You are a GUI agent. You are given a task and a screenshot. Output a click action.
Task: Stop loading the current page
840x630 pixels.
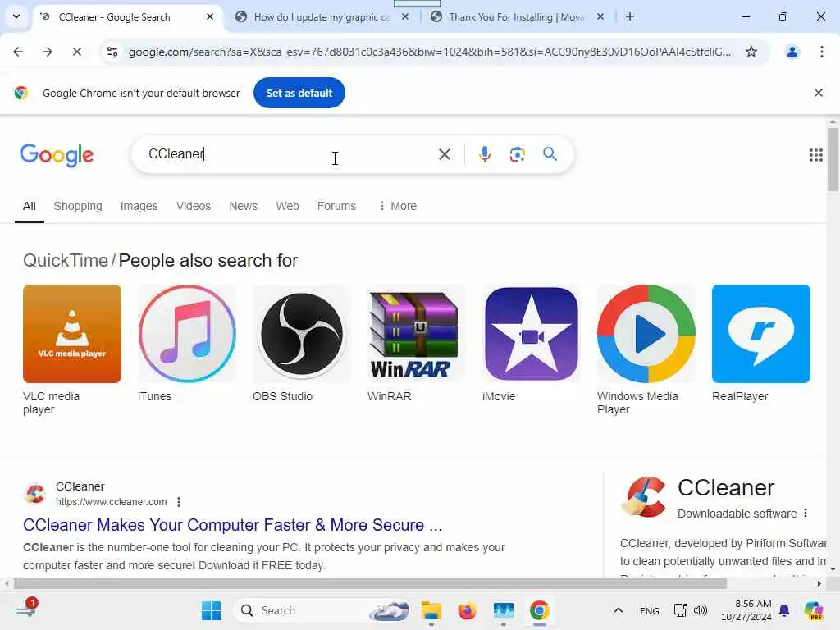coord(76,52)
